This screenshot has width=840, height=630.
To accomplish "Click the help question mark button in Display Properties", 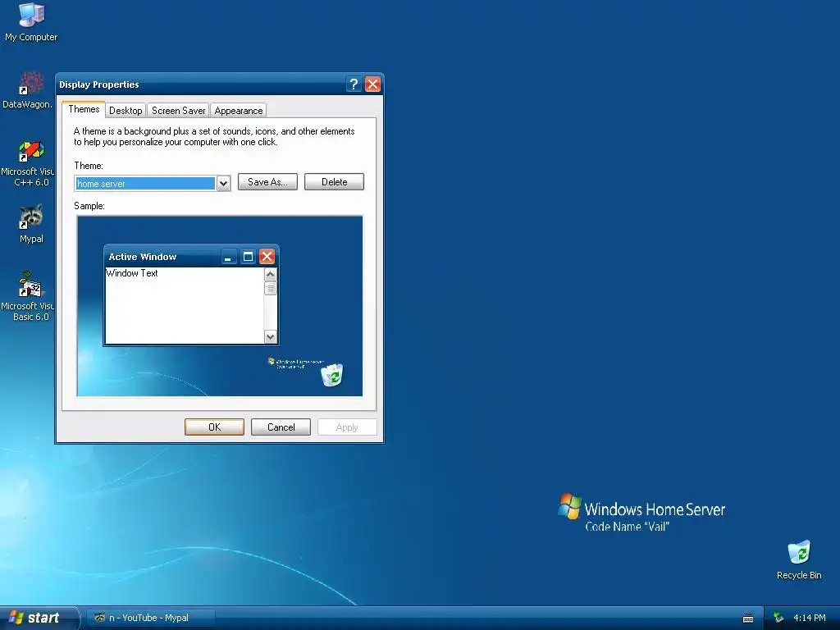I will click(x=354, y=84).
